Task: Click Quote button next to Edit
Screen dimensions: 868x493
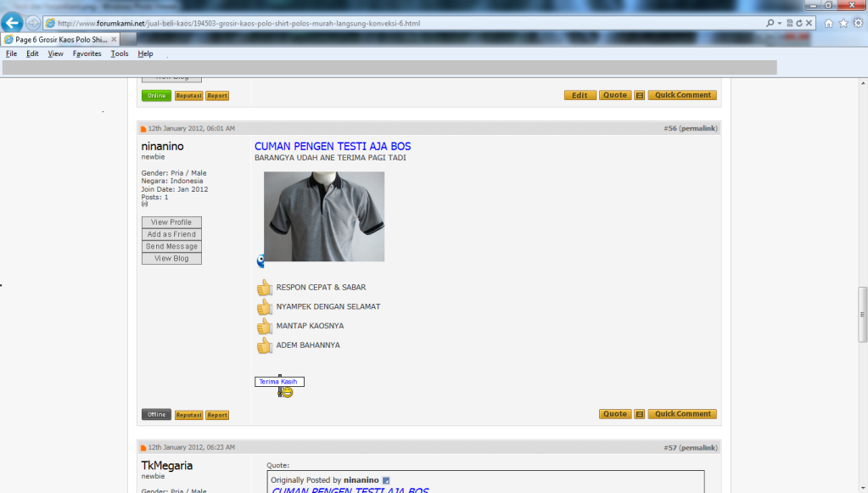Action: (615, 95)
